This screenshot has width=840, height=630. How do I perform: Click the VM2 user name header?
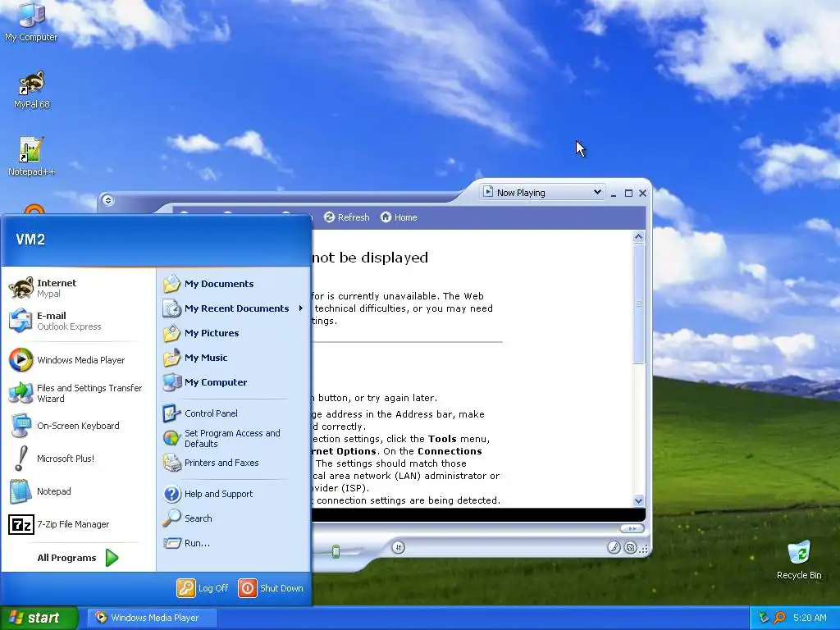pos(30,240)
